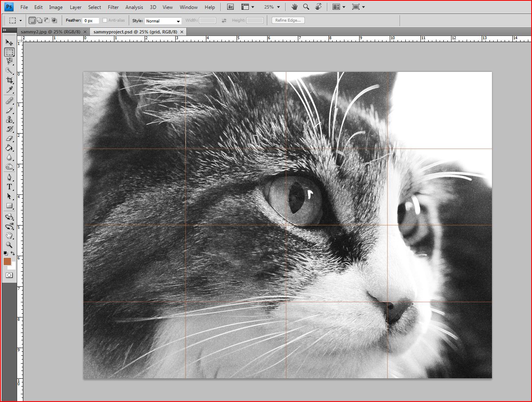The image size is (532, 402).
Task: Close the sammyproject.psd tab
Action: [x=182, y=32]
